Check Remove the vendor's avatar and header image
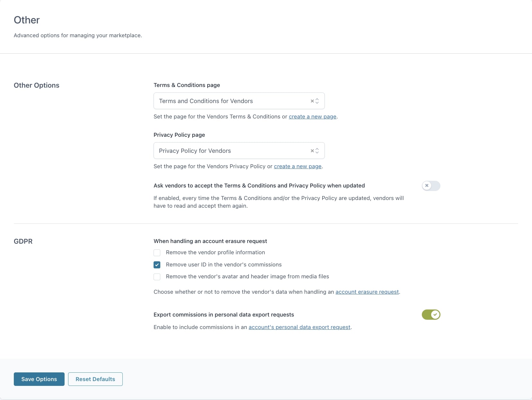Image resolution: width=532 pixels, height=400 pixels. pos(157,277)
